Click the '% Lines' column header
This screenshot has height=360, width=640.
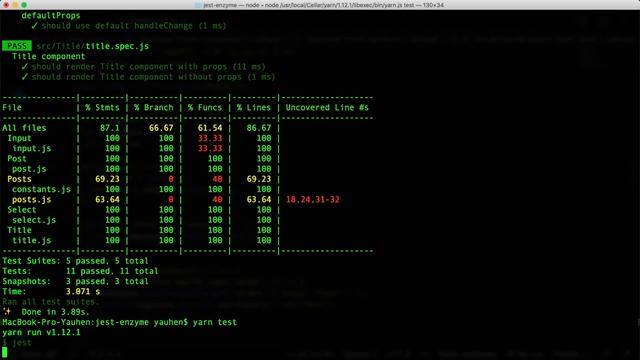tap(254, 107)
